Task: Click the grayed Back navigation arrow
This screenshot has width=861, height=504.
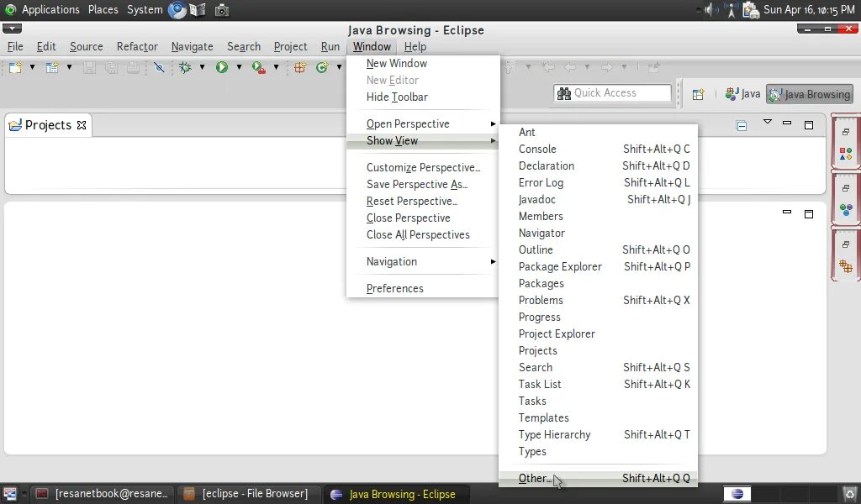Action: point(570,67)
